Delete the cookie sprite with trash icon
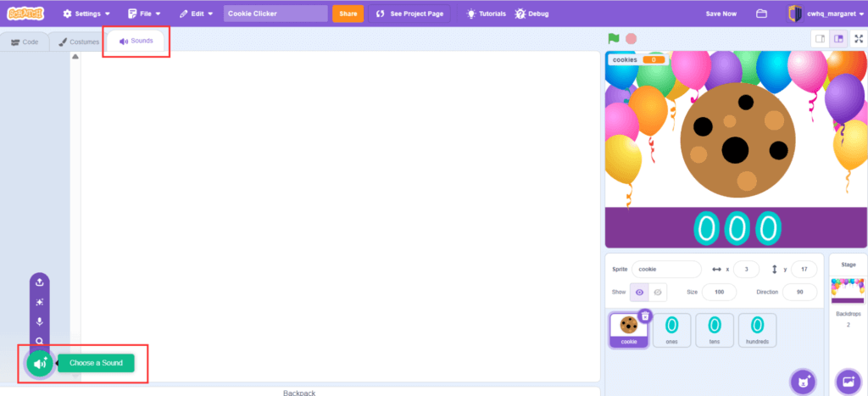This screenshot has height=396, width=868. coord(645,316)
